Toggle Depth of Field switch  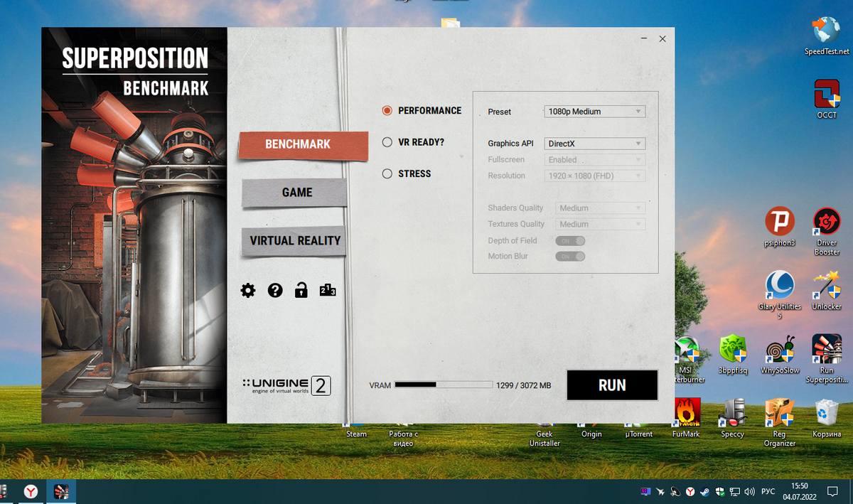pyautogui.click(x=570, y=240)
